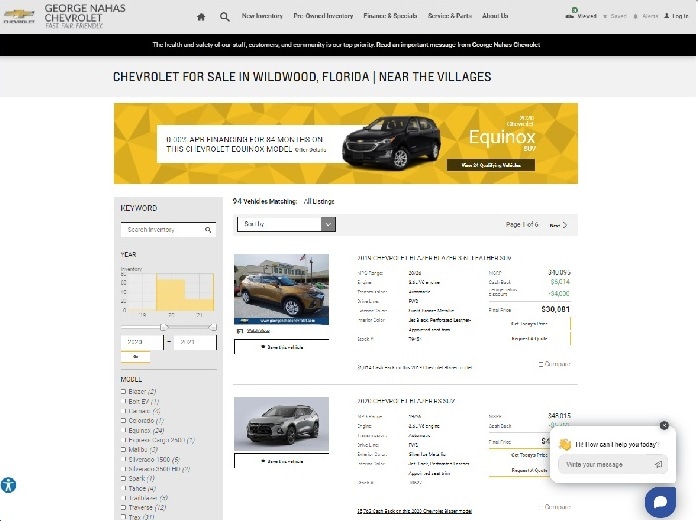Image resolution: width=698 pixels, height=521 pixels.
Task: Open the bronze Blazer photo thumbnail
Action: (281, 289)
